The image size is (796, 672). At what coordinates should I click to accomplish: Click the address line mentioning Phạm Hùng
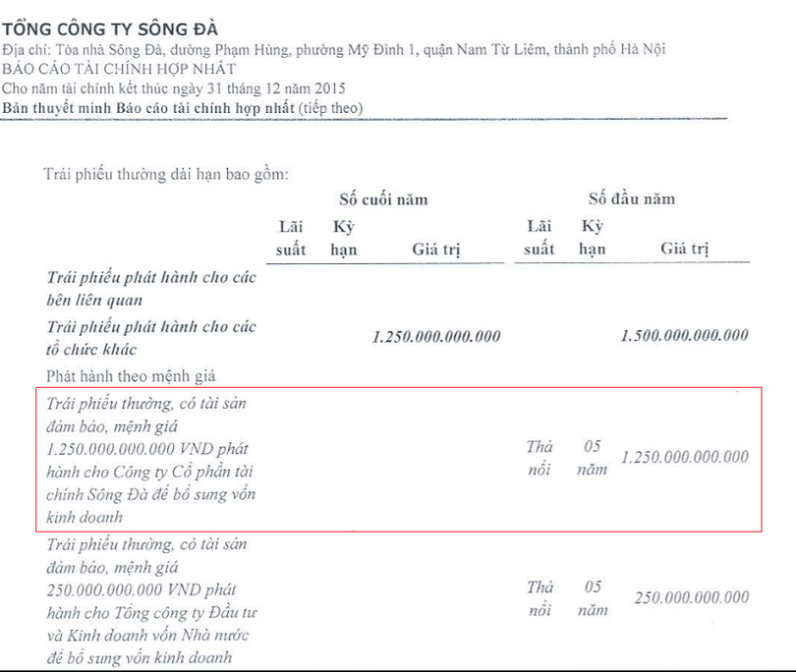pyautogui.click(x=334, y=50)
